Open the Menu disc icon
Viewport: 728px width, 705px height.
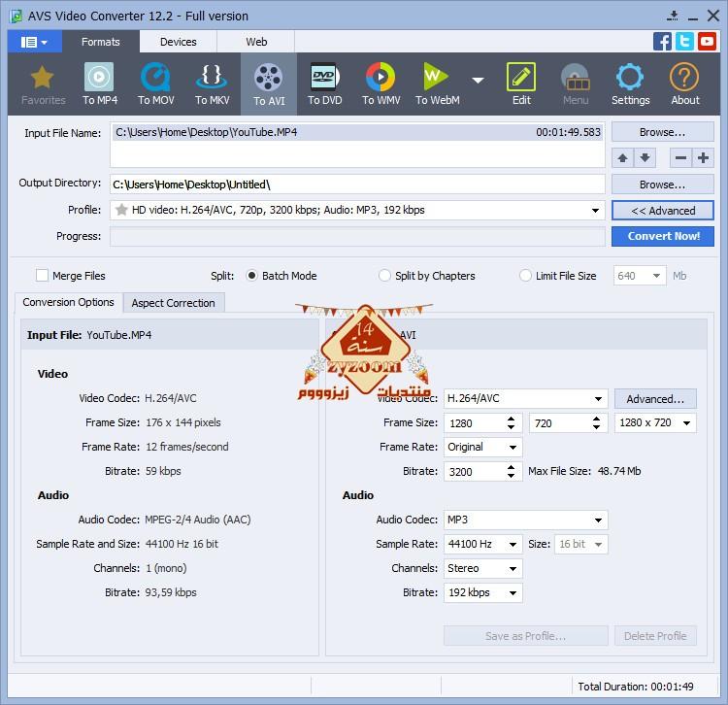576,84
